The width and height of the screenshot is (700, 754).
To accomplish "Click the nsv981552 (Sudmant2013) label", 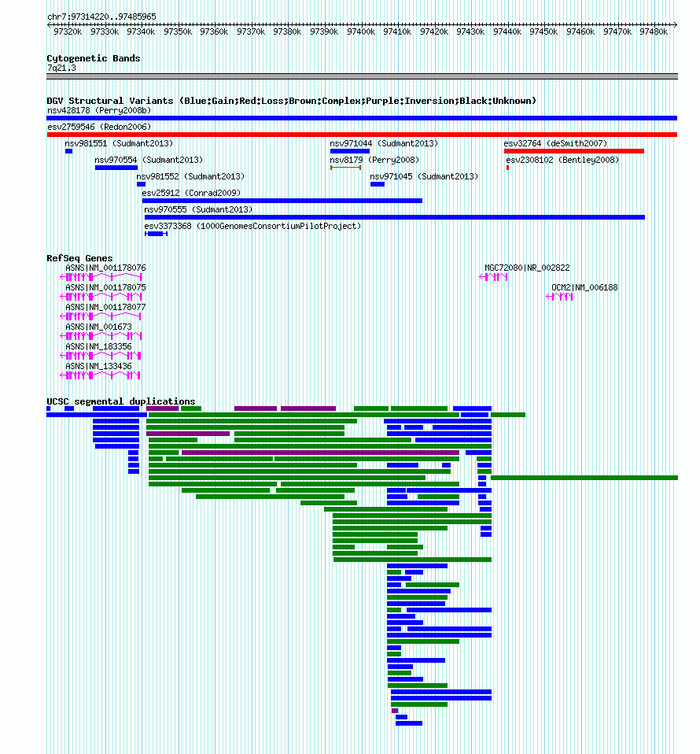I will [x=190, y=176].
